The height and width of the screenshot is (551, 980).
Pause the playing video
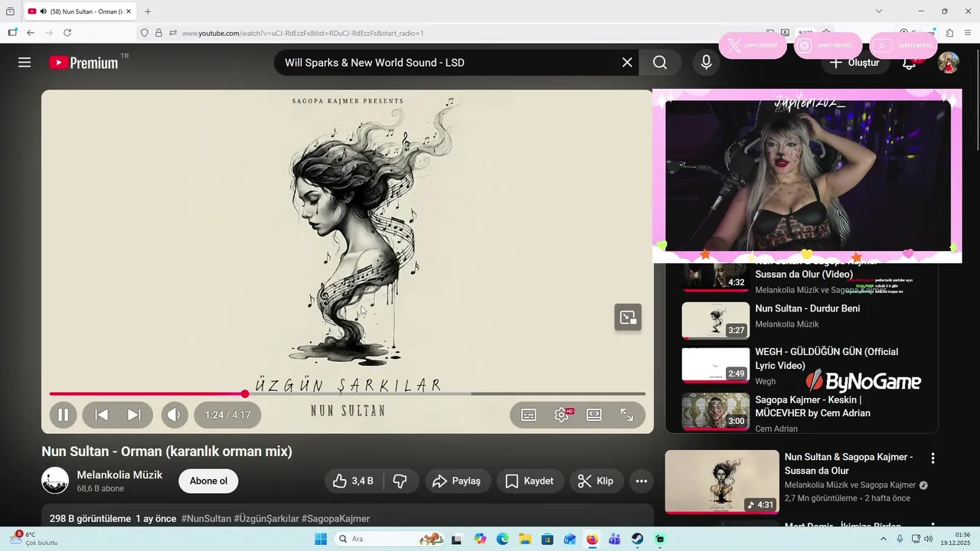[x=64, y=415]
